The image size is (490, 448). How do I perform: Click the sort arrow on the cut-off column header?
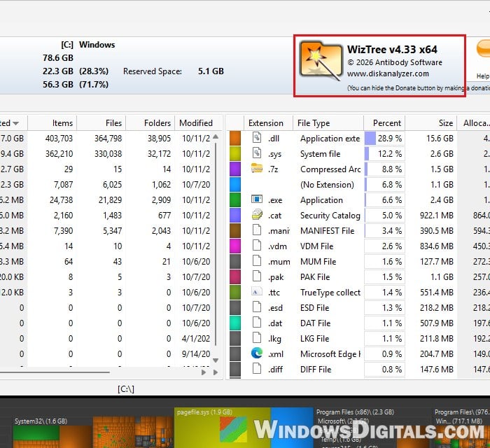[x=15, y=123]
